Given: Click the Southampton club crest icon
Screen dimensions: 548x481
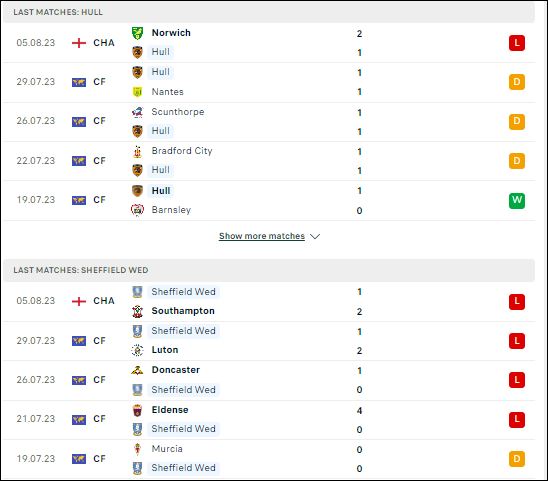Looking at the screenshot, I should (137, 311).
